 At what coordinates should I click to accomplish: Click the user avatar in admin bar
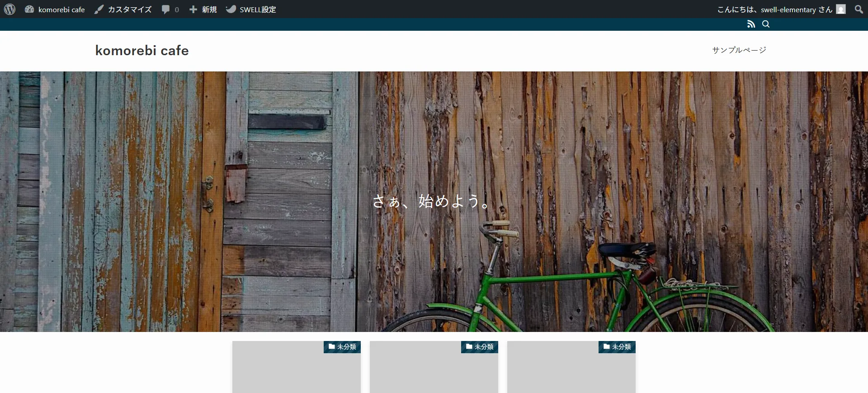pos(841,9)
